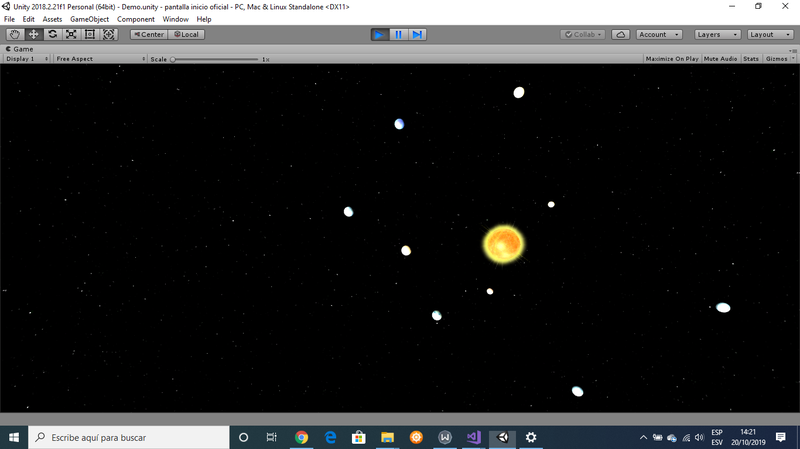Toggle Mute Audio in Game view
The image size is (800, 449).
720,59
